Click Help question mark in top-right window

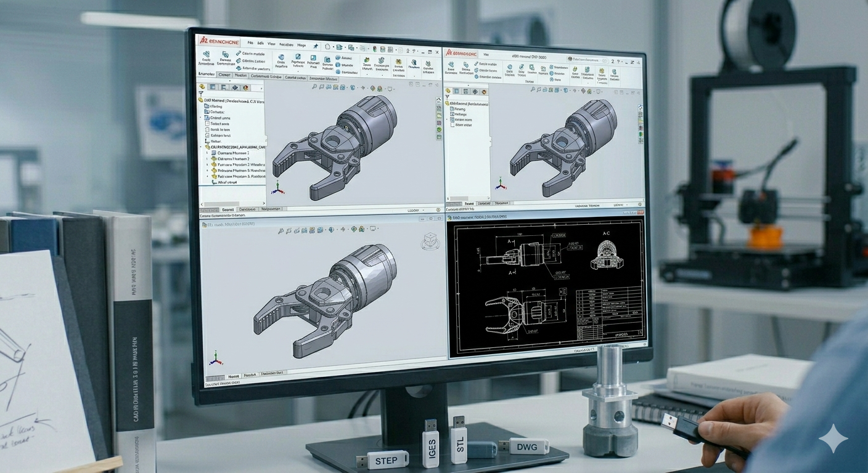point(618,62)
